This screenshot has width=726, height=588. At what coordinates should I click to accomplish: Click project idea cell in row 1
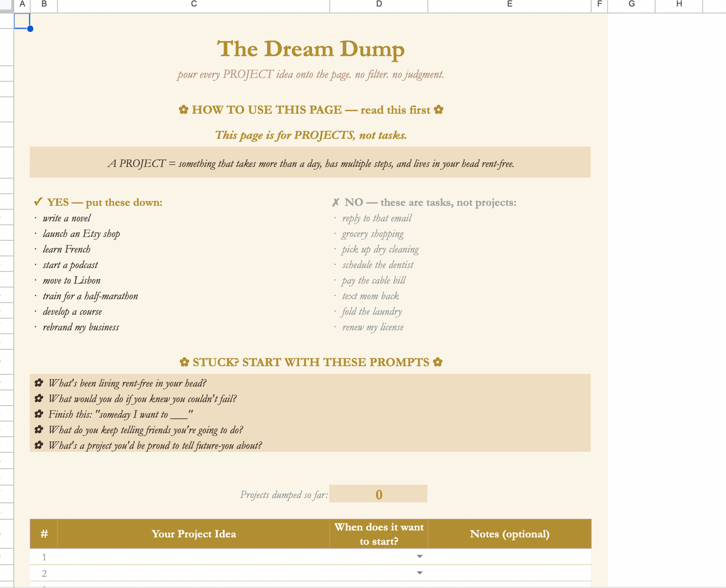click(x=194, y=556)
